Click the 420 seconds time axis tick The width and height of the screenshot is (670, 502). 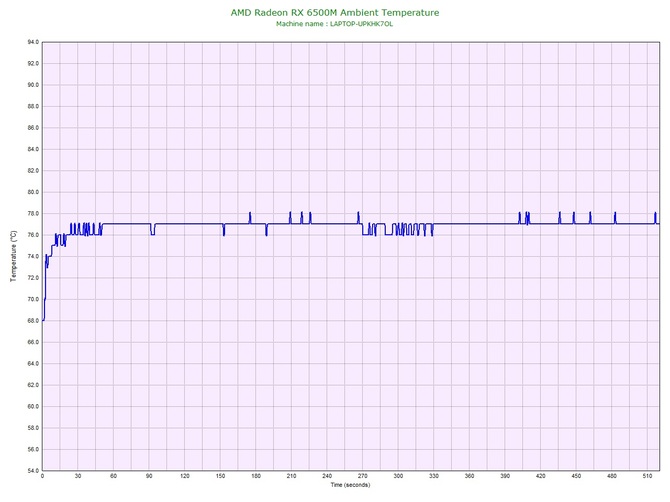click(x=541, y=476)
